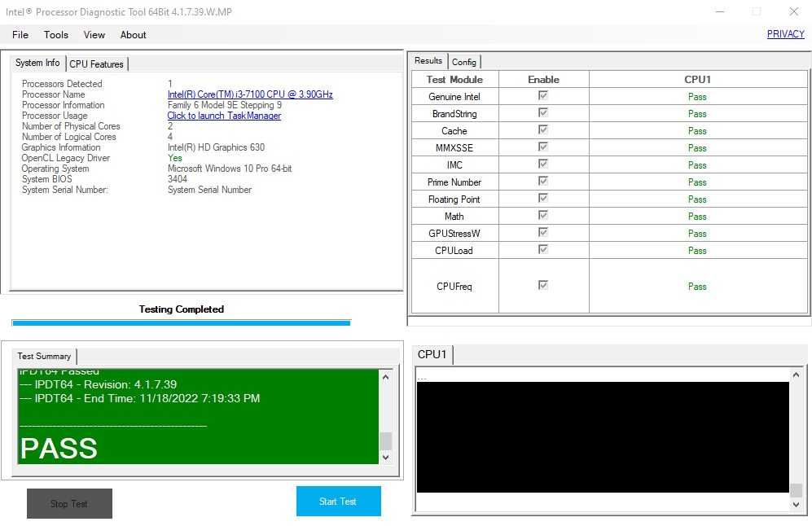Toggle the BrandString test checkbox

(x=542, y=113)
